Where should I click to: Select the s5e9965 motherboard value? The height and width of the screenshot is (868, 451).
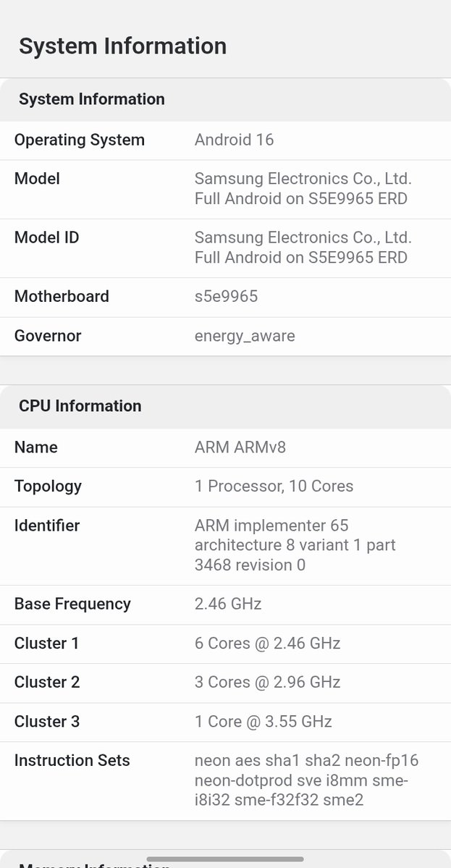click(x=227, y=296)
